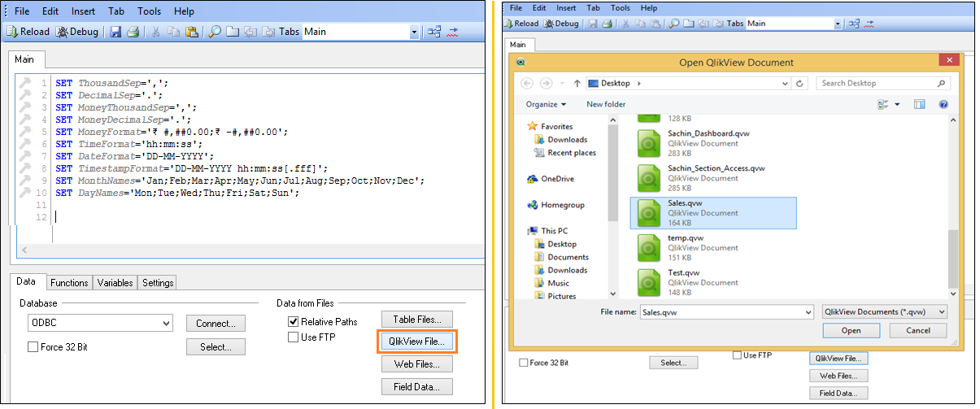Screen dimensions: 980x409
Task: Select Downloads under Favorites in dialog sidebar
Action: coord(567,140)
